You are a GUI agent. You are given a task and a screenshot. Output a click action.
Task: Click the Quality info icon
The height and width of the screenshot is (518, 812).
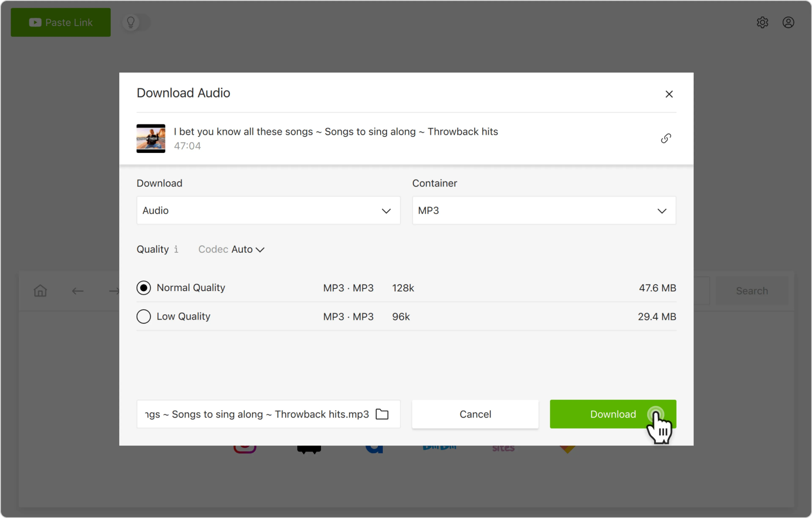(x=176, y=249)
